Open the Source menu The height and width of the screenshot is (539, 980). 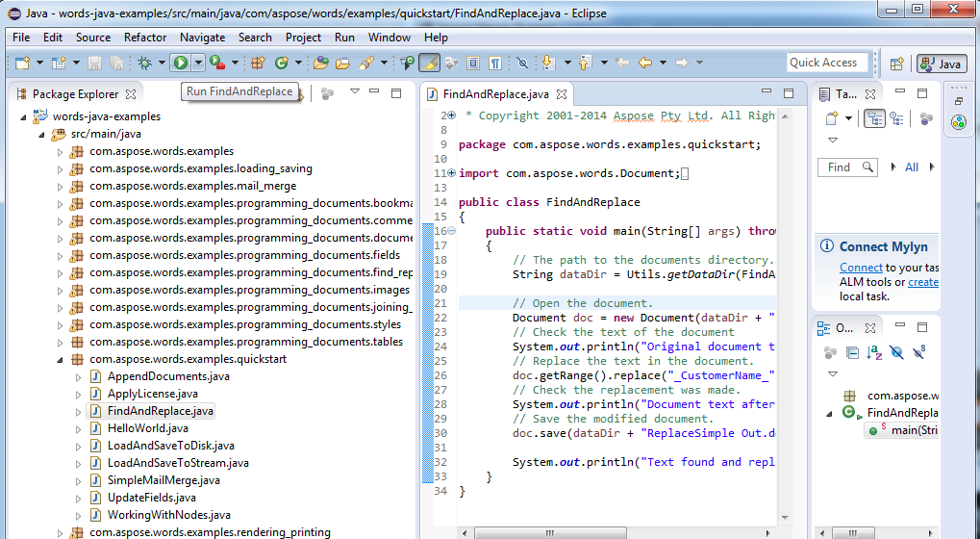[93, 38]
